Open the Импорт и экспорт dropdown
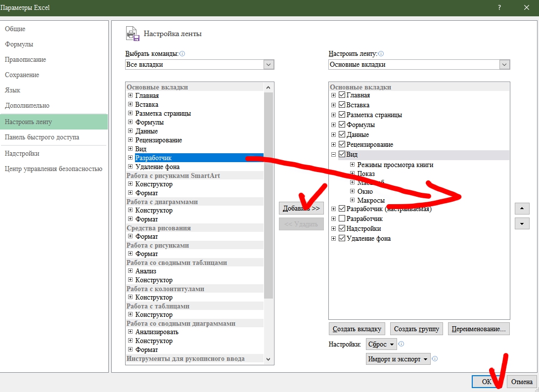 (x=398, y=359)
